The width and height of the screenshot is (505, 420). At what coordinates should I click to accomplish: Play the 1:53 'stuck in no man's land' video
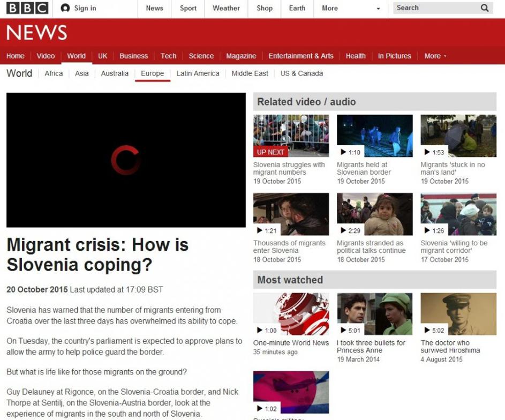(x=458, y=136)
